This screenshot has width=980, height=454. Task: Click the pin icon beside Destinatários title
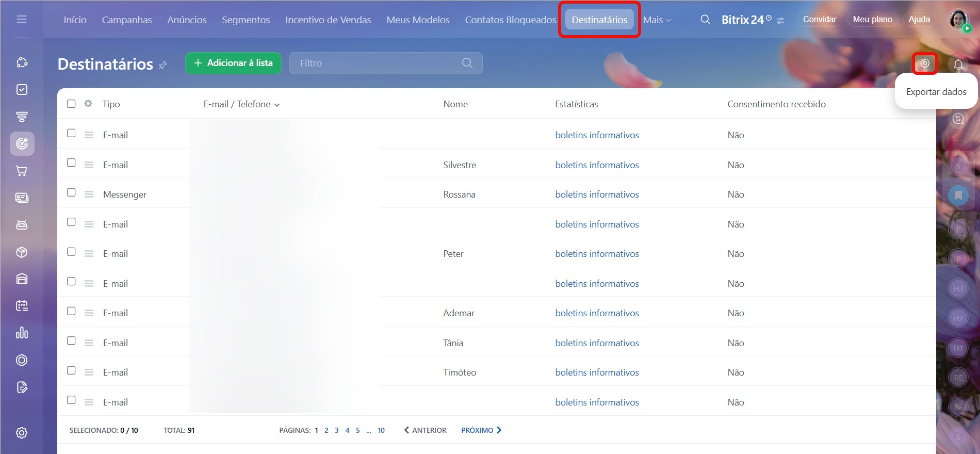click(x=163, y=65)
